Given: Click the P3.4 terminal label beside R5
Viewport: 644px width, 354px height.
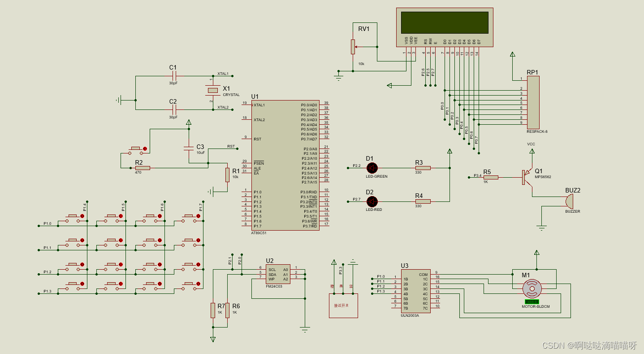Looking at the screenshot, I should [x=478, y=175].
